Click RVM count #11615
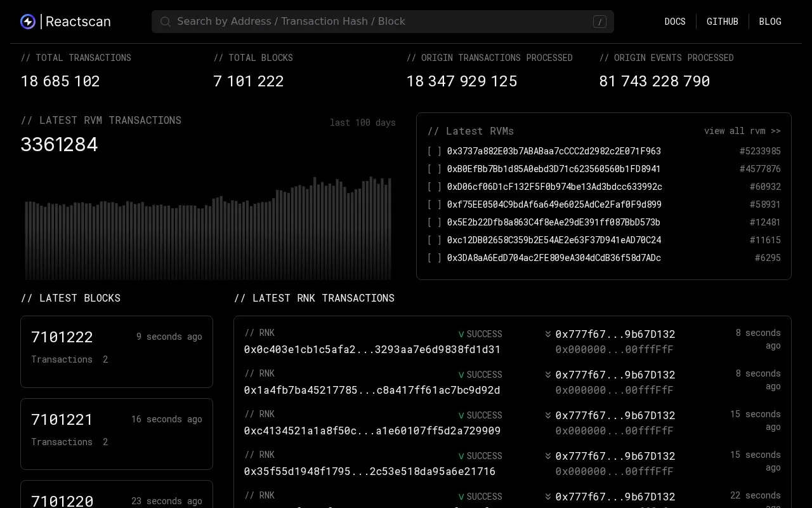 click(765, 240)
